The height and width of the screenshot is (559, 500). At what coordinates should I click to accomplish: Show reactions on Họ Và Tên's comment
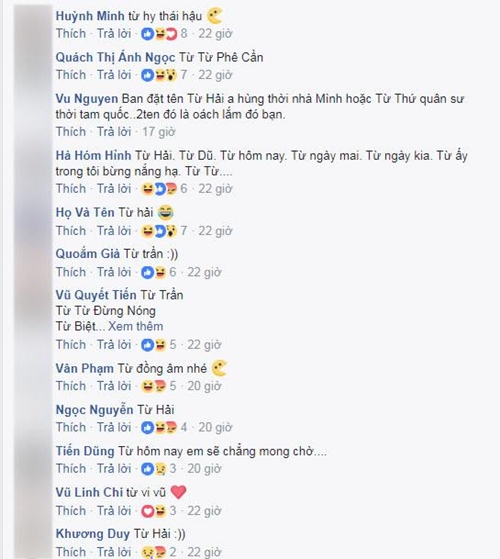164,231
